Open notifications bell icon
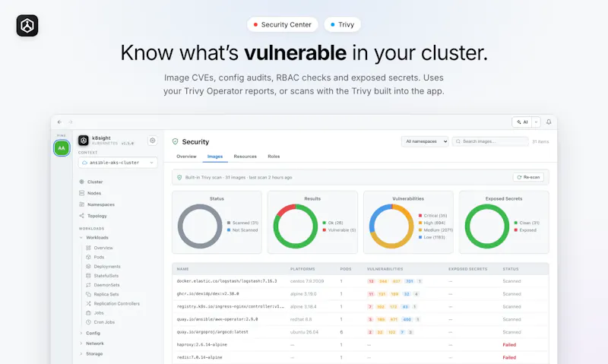608x364 pixels. pyautogui.click(x=549, y=122)
